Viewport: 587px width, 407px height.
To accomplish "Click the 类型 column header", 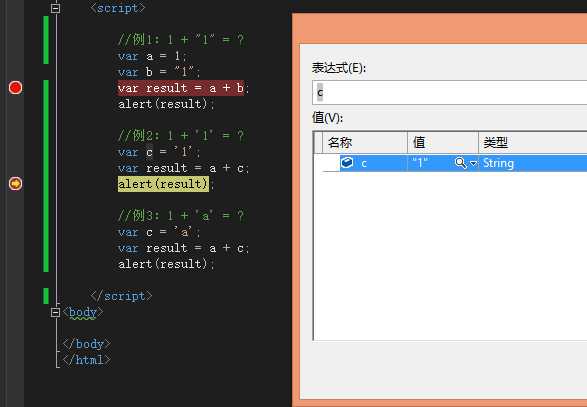I will tap(533, 143).
